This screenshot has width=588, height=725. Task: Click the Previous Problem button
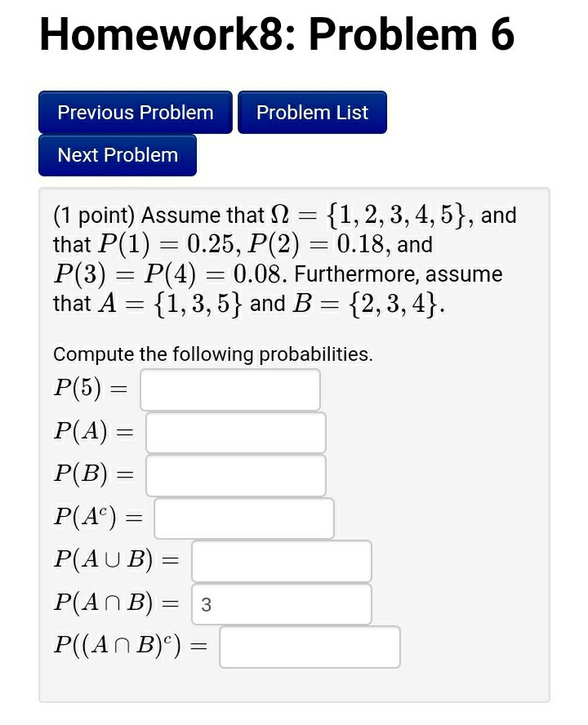[x=134, y=113]
